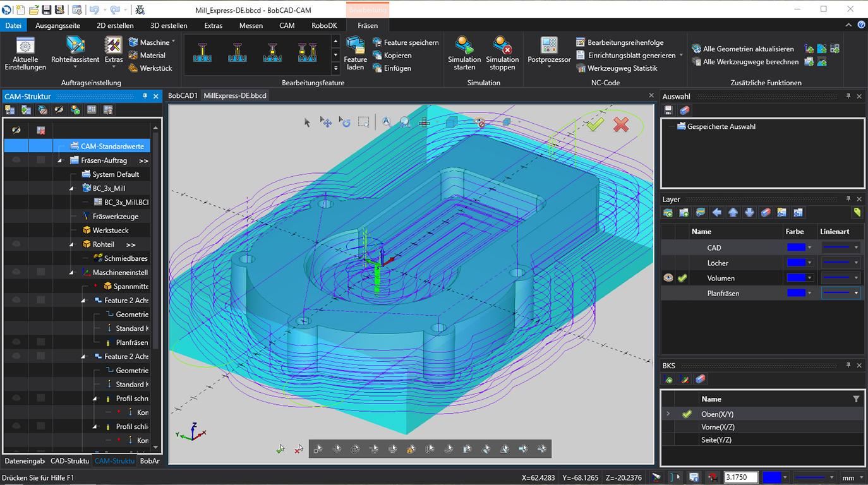
Task: Click the blue left arrow in Layer toolbar
Action: click(x=716, y=213)
